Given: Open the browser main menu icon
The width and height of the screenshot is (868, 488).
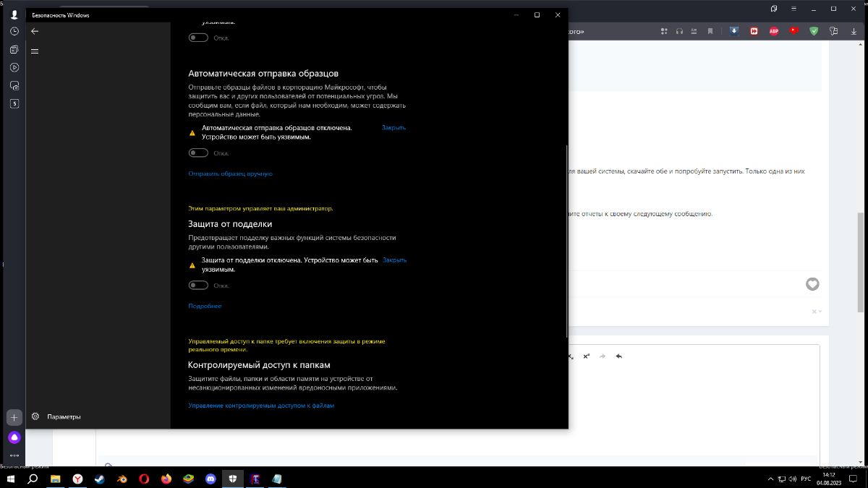Looking at the screenshot, I should (794, 9).
